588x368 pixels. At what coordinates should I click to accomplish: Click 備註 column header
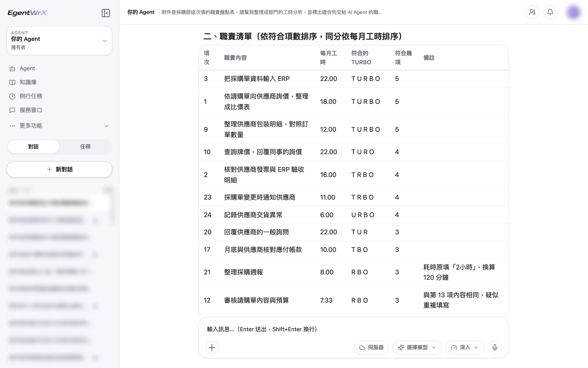429,58
